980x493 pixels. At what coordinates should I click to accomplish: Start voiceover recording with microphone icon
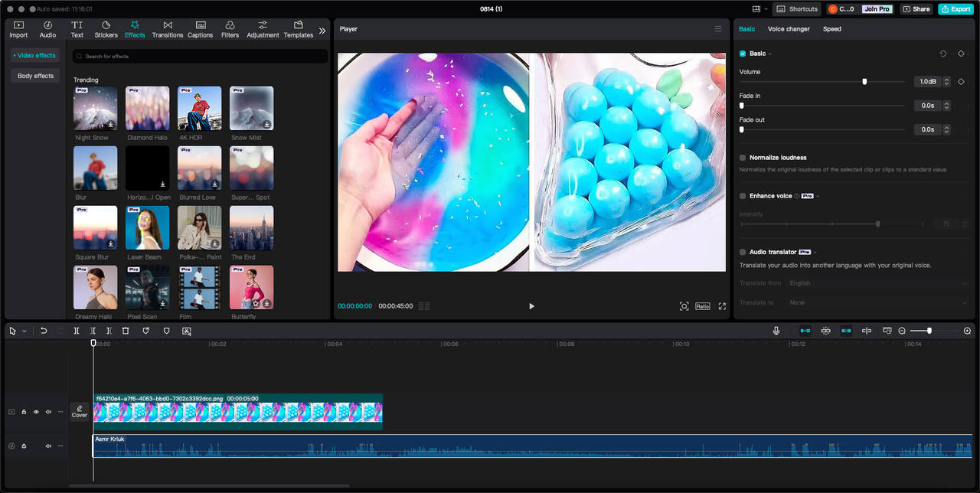(x=776, y=331)
